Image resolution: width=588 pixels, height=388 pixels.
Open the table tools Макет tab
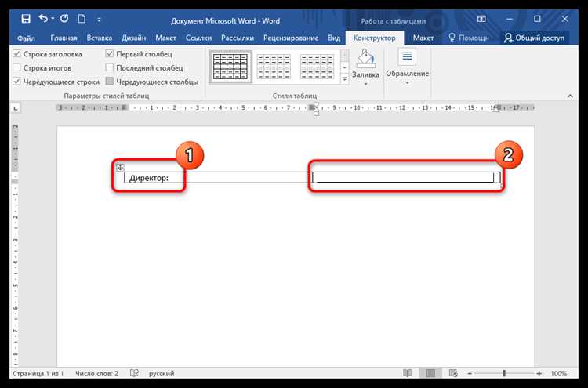pyautogui.click(x=423, y=38)
